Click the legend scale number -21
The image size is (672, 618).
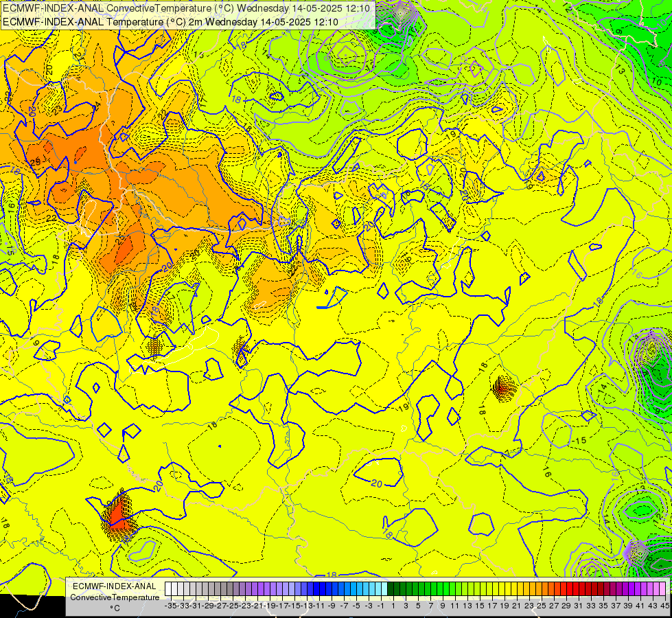click(x=257, y=606)
